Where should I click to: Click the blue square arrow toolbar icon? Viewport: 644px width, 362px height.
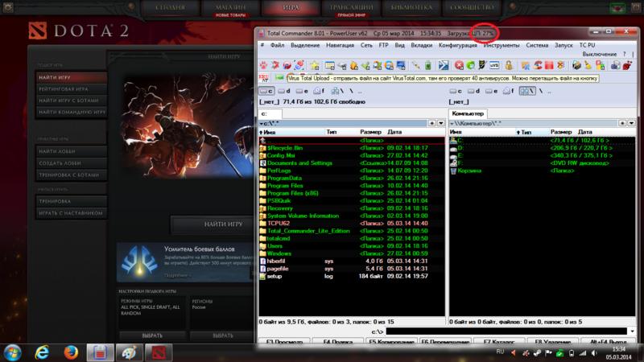[x=444, y=65]
